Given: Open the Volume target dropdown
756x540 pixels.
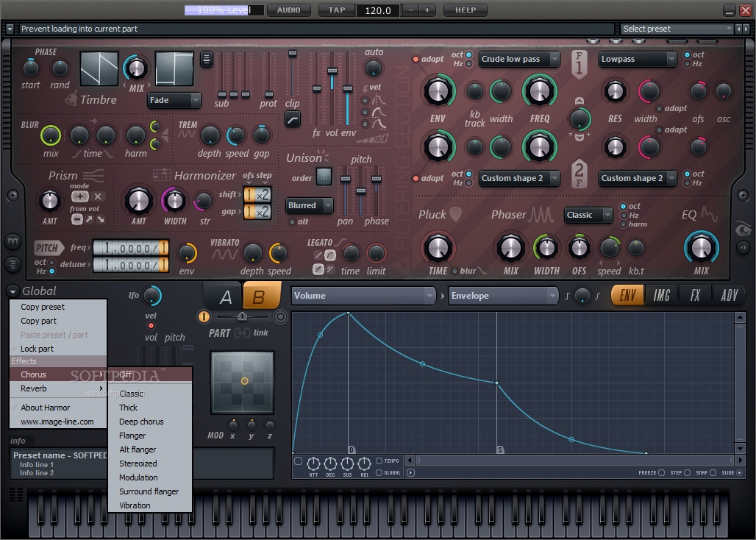Looking at the screenshot, I should pyautogui.click(x=363, y=296).
